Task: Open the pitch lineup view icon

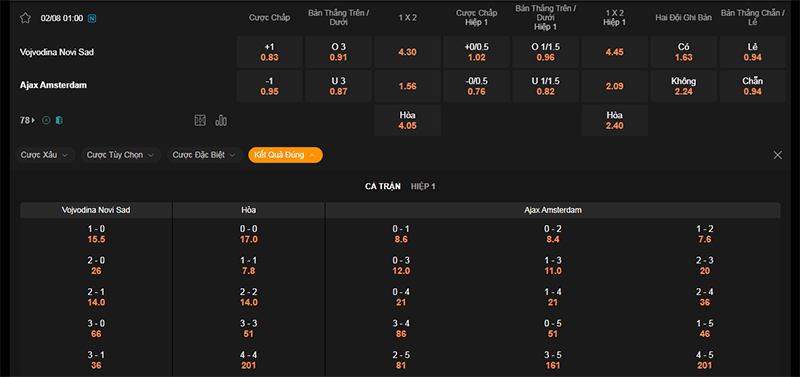Action: (200, 120)
